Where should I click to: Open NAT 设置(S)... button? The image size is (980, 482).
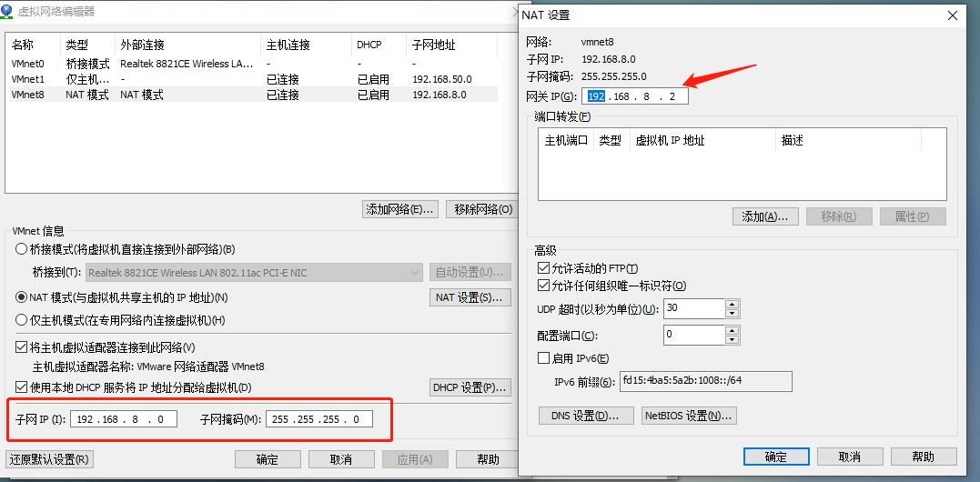point(470,297)
